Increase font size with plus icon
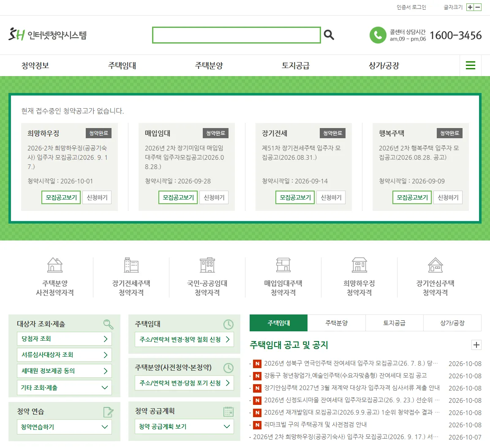Viewport: 490px width, 448px height. tap(470, 7)
